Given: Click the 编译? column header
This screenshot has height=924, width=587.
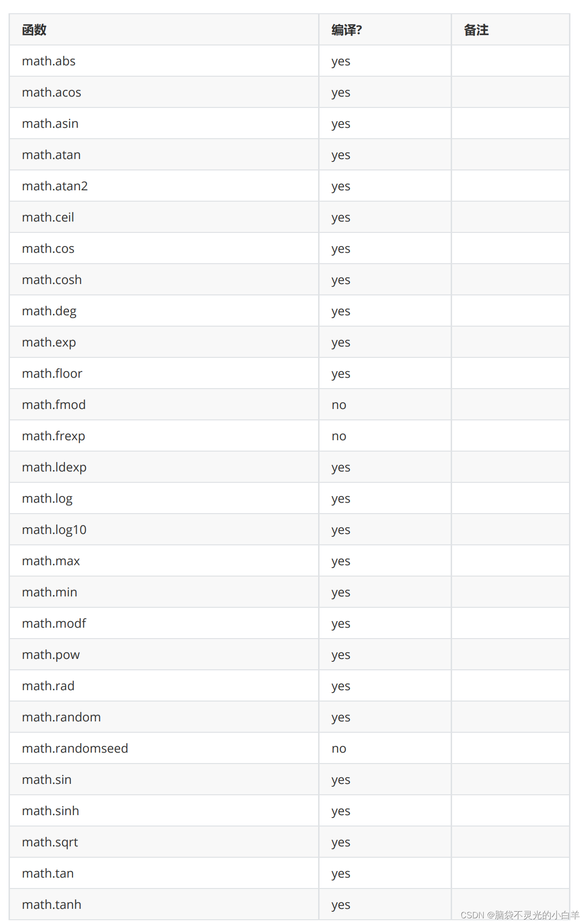Looking at the screenshot, I should (x=347, y=30).
